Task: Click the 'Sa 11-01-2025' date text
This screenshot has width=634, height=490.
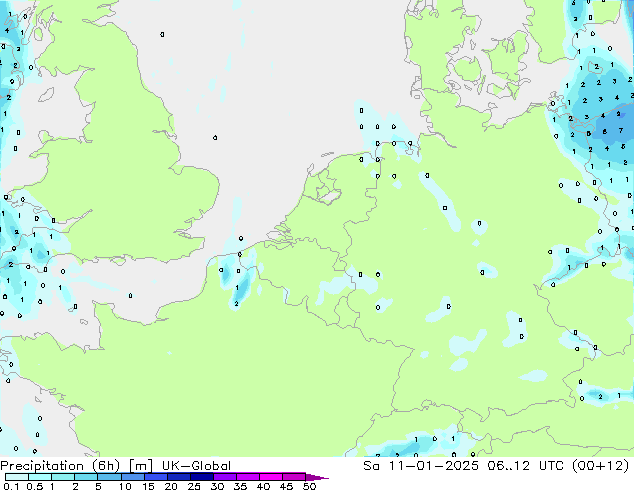Action: point(421,466)
